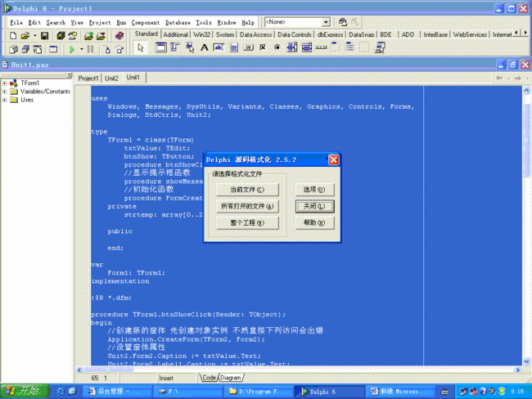Select the arrow pointer in the component palette
The width and height of the screenshot is (532, 399).
141,47
